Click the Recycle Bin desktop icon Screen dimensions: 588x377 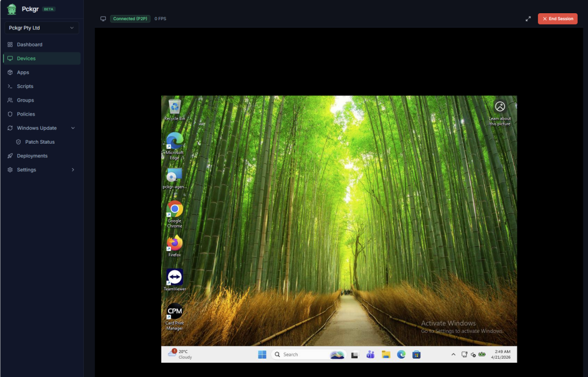pyautogui.click(x=175, y=107)
